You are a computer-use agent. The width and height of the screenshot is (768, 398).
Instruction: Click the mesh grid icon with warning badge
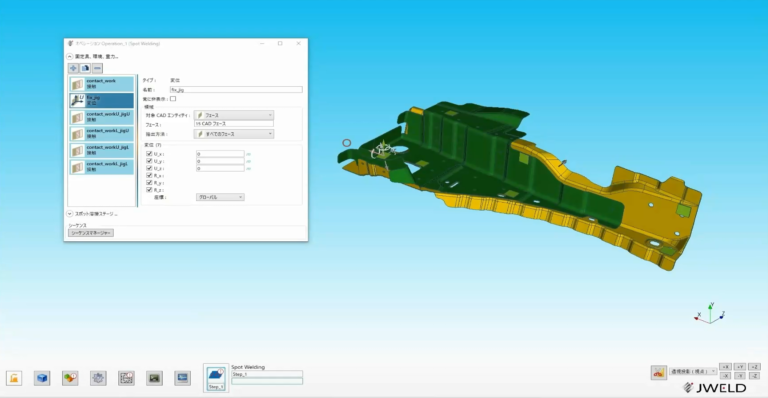click(x=126, y=378)
